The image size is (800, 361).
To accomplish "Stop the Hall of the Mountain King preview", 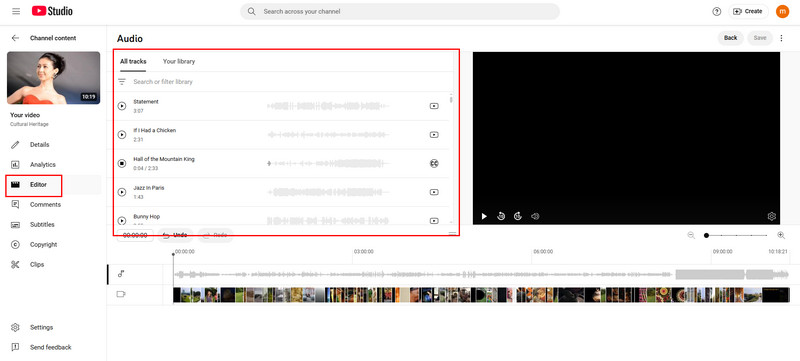I will pyautogui.click(x=122, y=163).
